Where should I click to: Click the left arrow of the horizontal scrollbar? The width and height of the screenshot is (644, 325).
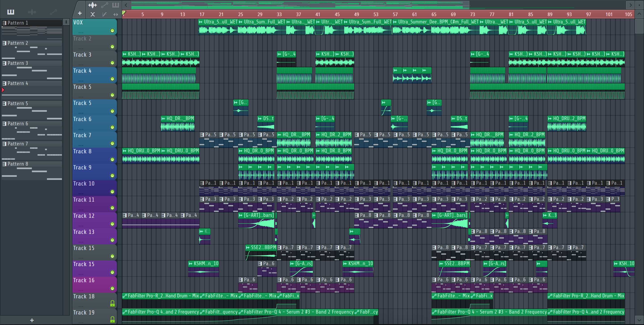coord(126,5)
